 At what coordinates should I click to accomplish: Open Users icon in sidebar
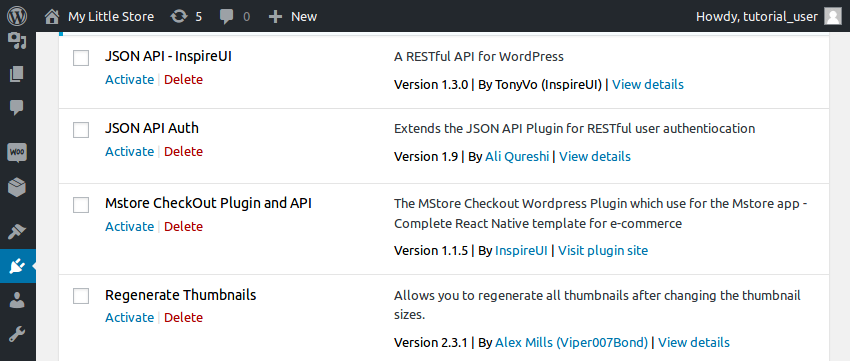coord(17,300)
